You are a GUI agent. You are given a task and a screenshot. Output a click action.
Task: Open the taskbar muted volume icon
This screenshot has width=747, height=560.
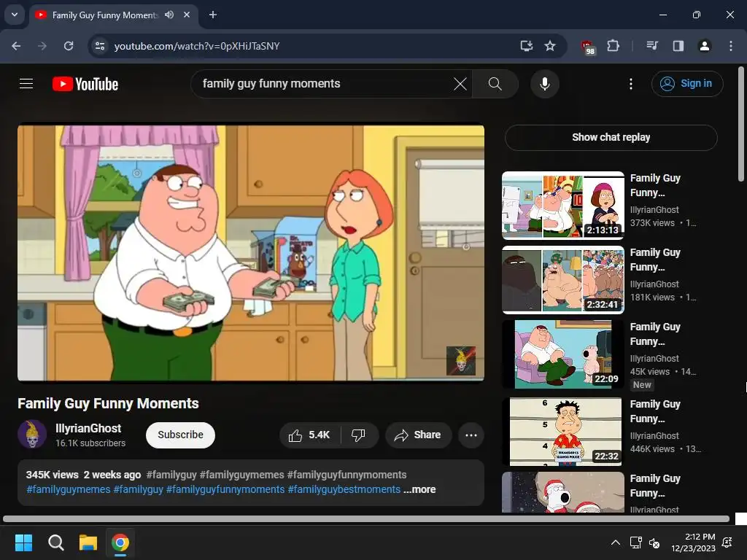click(x=654, y=542)
